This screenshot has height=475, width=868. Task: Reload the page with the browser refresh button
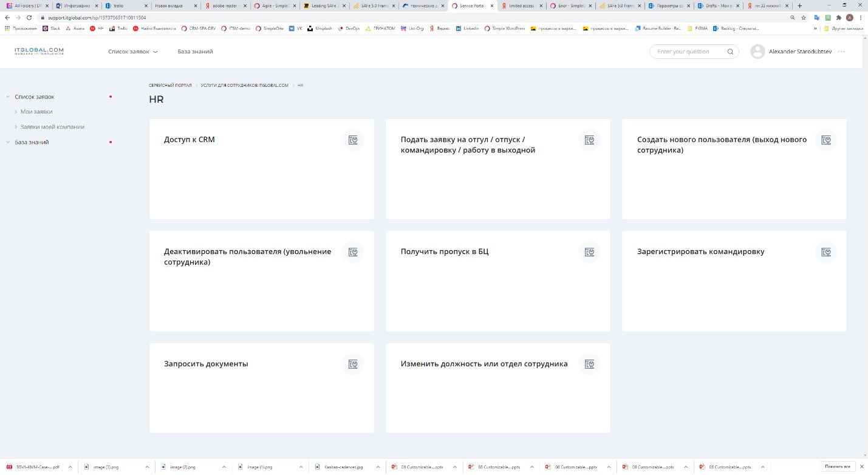[x=29, y=18]
